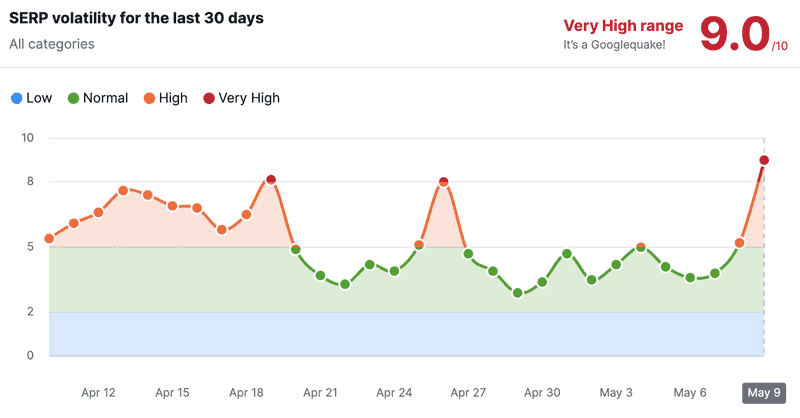
Task: Toggle the Normal legend green dot
Action: click(x=73, y=99)
